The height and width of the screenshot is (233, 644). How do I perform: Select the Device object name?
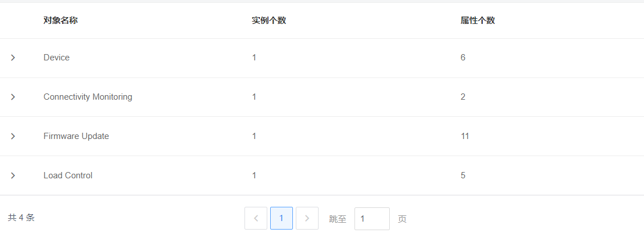pyautogui.click(x=56, y=58)
